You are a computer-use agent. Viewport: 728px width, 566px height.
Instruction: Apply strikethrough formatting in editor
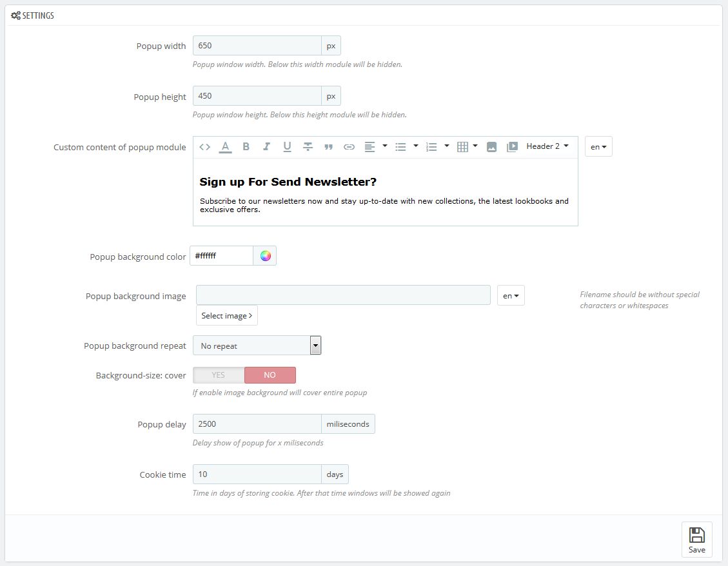(x=308, y=147)
